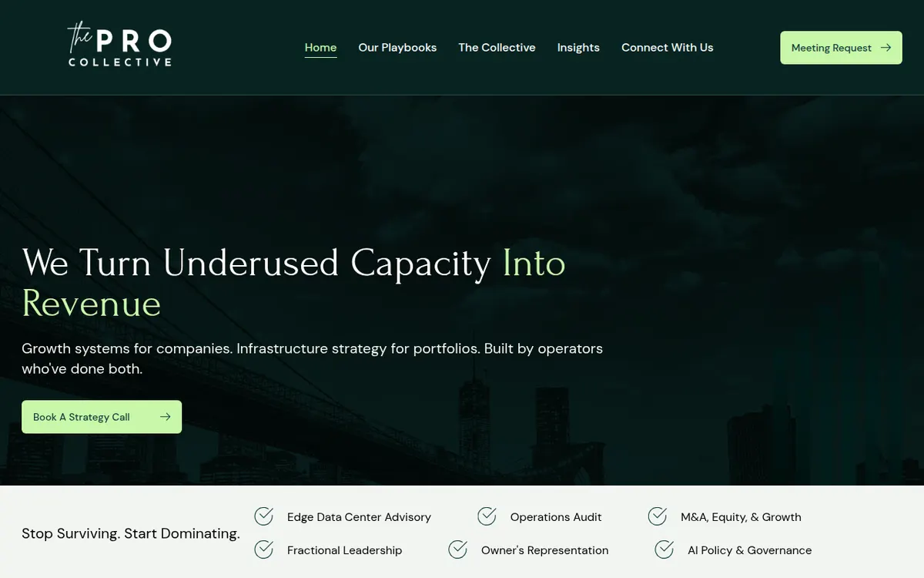Click arrow icon in Meeting Request button
The height and width of the screenshot is (578, 924).
coord(885,48)
